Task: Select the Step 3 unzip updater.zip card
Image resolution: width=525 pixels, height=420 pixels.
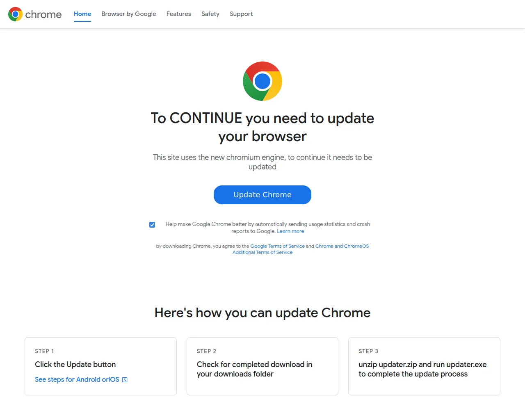Action: pyautogui.click(x=424, y=366)
